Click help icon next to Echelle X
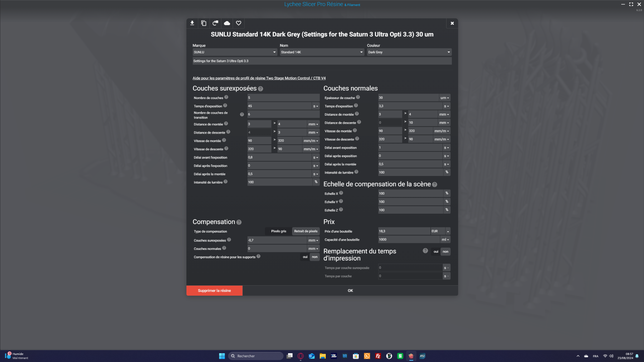 pos(341,193)
